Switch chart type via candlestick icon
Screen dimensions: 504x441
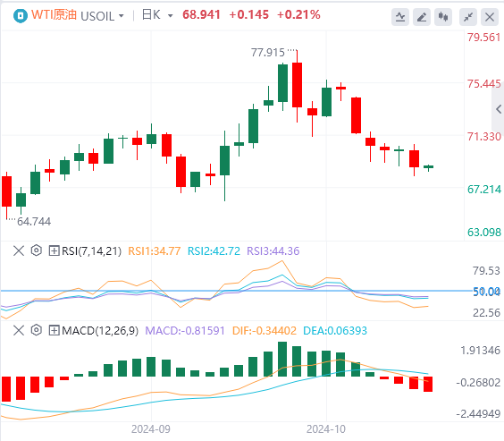(443, 17)
